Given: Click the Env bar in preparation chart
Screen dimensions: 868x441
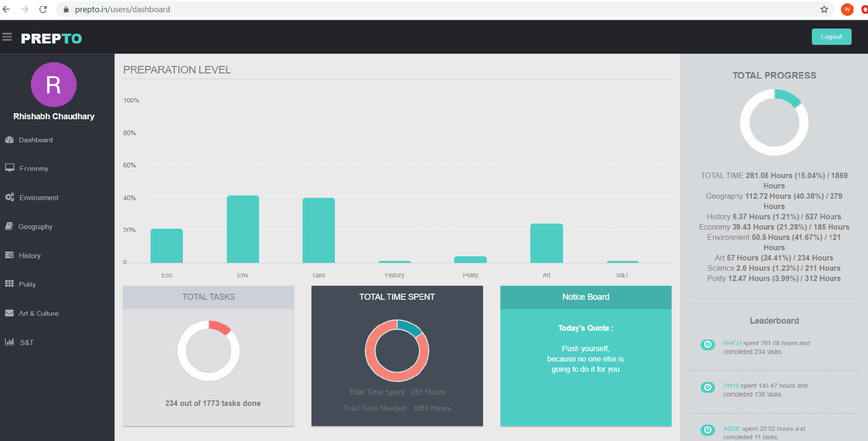Looking at the screenshot, I should (x=243, y=229).
